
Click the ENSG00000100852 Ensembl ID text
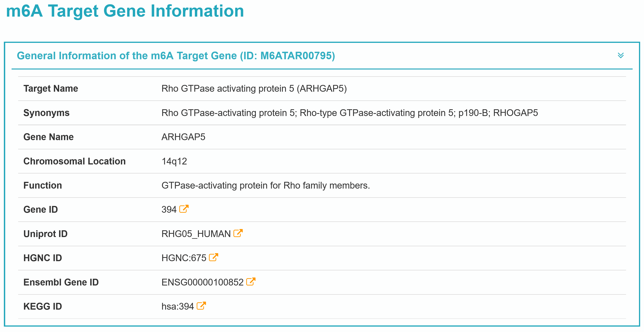202,282
